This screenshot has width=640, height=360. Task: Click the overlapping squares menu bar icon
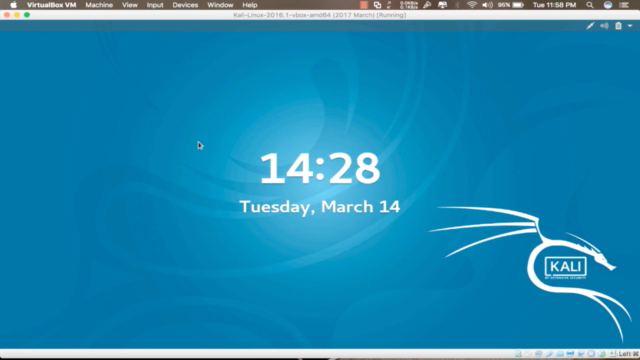pyautogui.click(x=377, y=5)
